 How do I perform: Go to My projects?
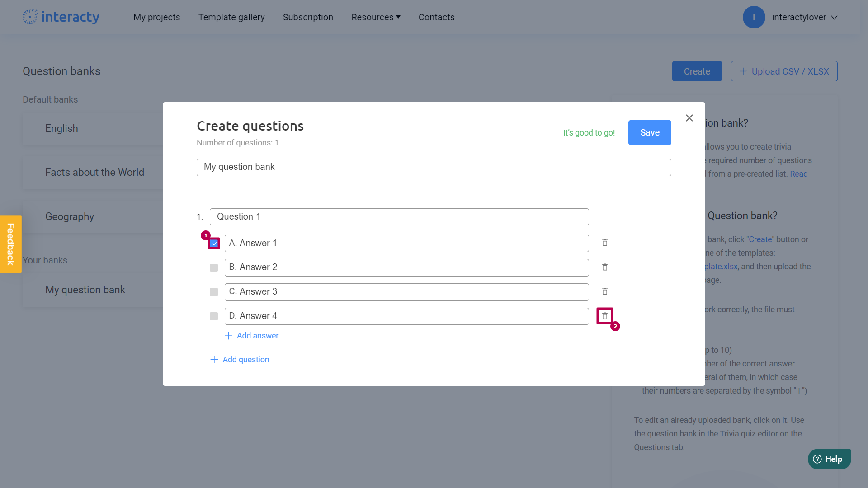click(156, 17)
